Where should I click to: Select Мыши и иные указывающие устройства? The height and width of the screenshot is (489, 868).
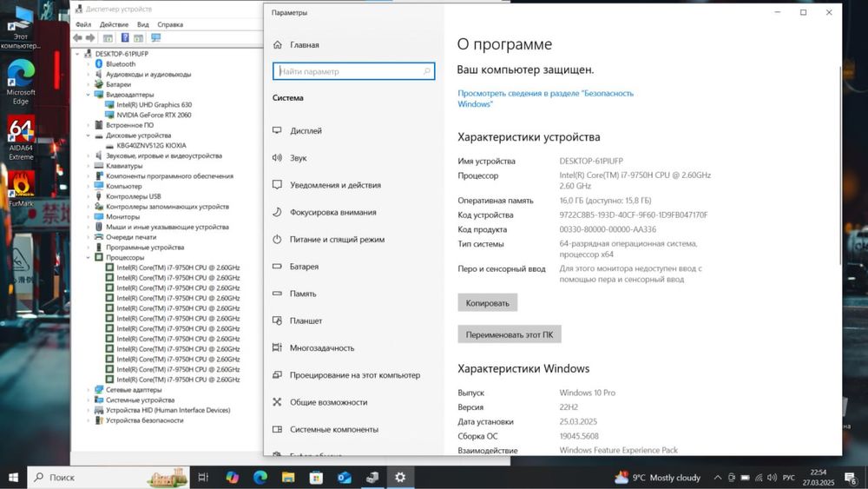coord(168,227)
